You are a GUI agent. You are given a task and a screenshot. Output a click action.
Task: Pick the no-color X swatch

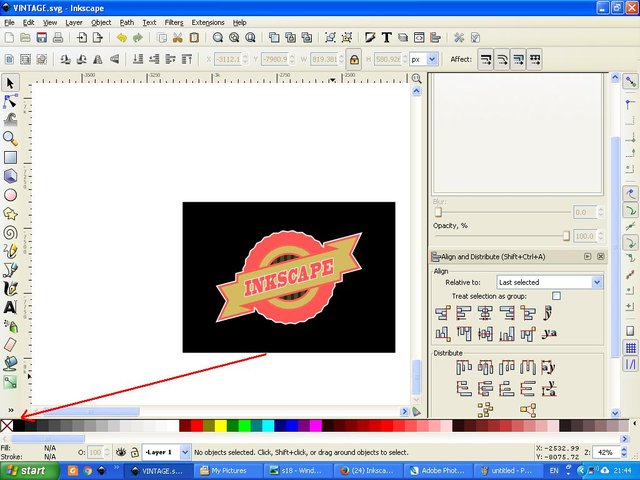tap(7, 426)
